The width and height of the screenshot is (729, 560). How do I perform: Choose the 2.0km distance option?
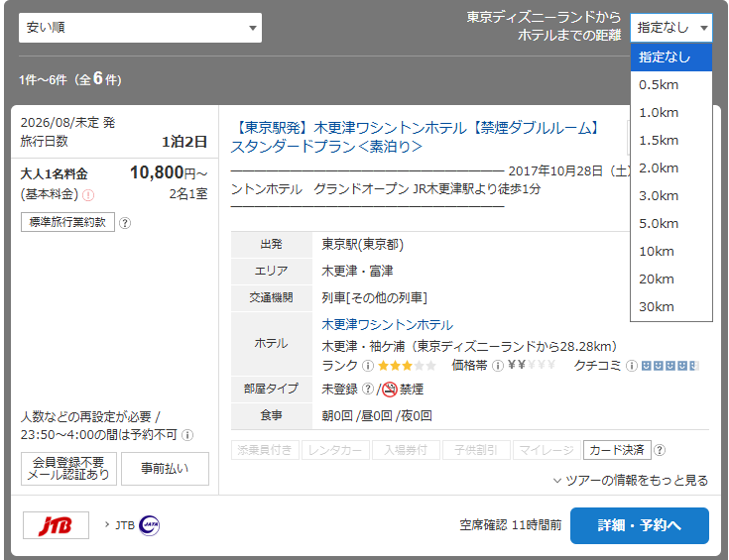(670, 168)
